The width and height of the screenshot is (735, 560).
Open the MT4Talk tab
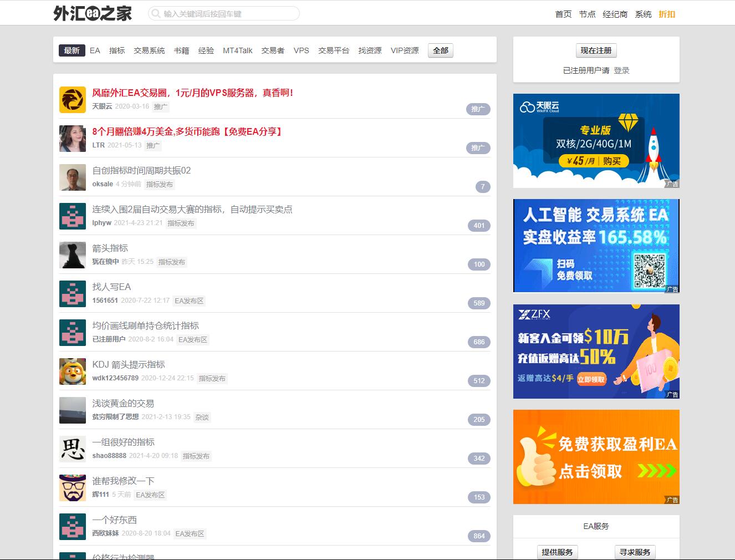237,50
